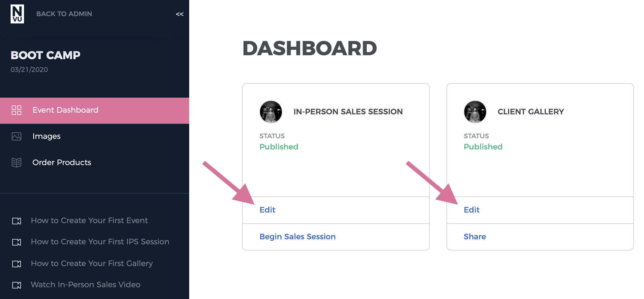This screenshot has width=644, height=299.
Task: Select Event Dashboard menu item
Action: point(95,110)
